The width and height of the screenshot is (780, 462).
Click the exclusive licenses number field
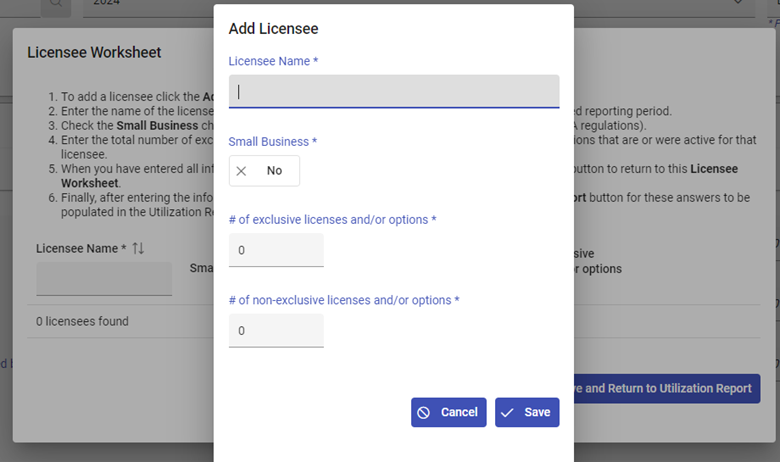pos(276,250)
